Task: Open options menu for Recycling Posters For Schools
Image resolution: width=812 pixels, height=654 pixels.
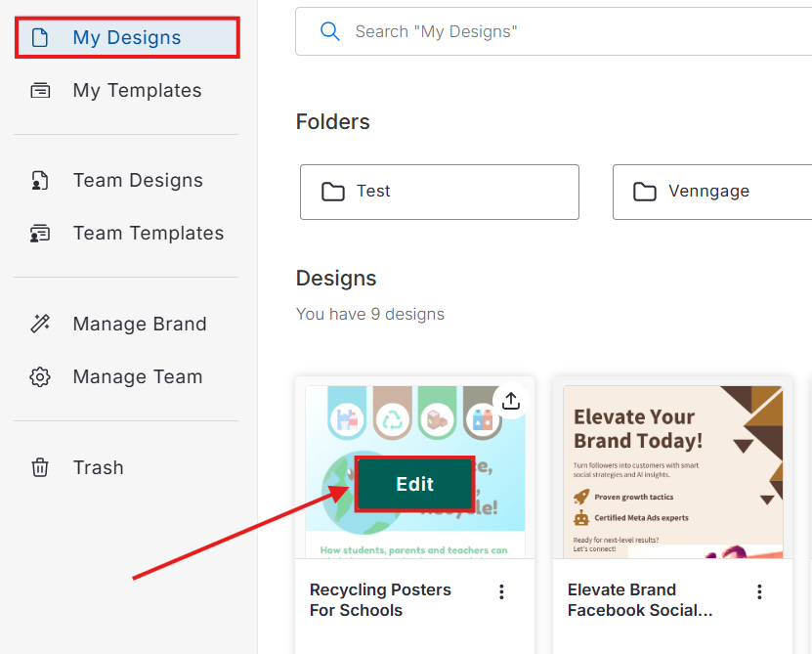Action: 501,591
